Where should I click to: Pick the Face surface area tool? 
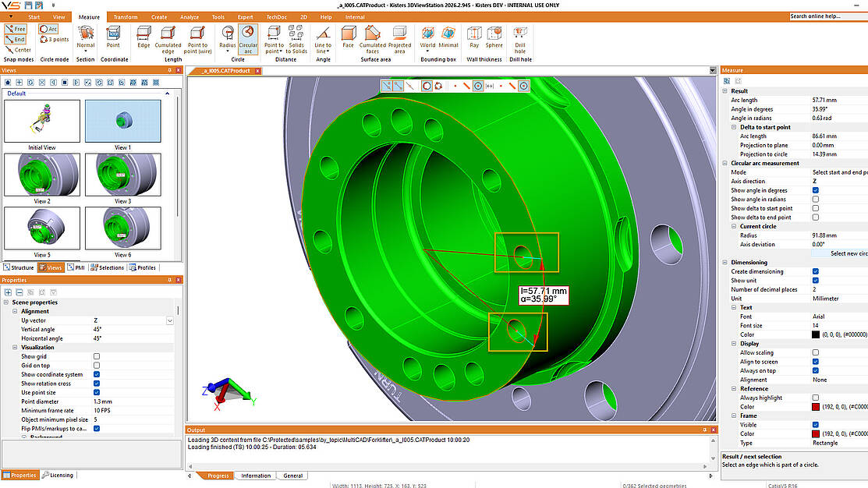click(x=348, y=37)
